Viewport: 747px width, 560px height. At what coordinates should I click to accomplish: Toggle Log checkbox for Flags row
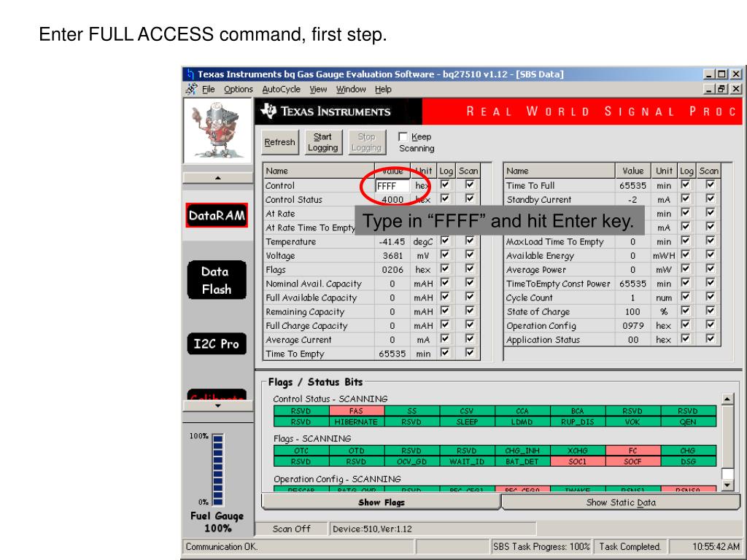[x=445, y=268]
